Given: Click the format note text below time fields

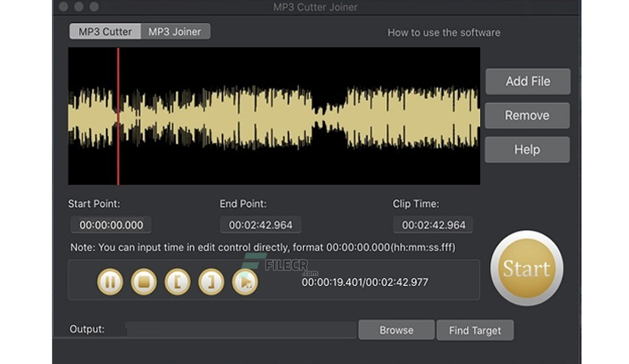Looking at the screenshot, I should [x=263, y=247].
